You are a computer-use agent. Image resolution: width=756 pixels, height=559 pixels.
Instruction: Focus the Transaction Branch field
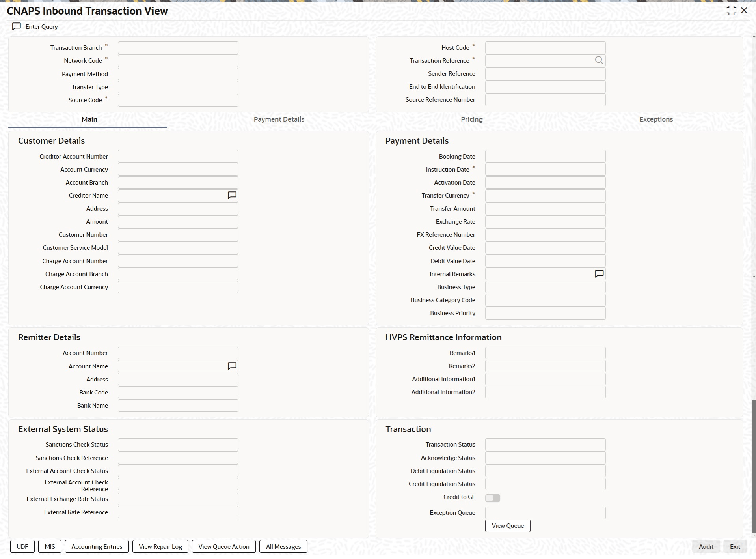tap(178, 48)
